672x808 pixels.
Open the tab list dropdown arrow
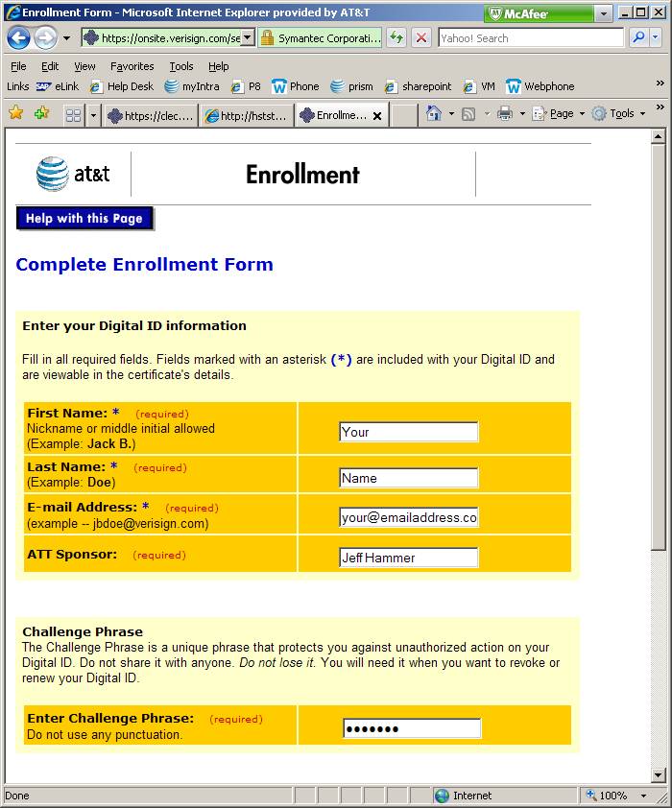(93, 115)
